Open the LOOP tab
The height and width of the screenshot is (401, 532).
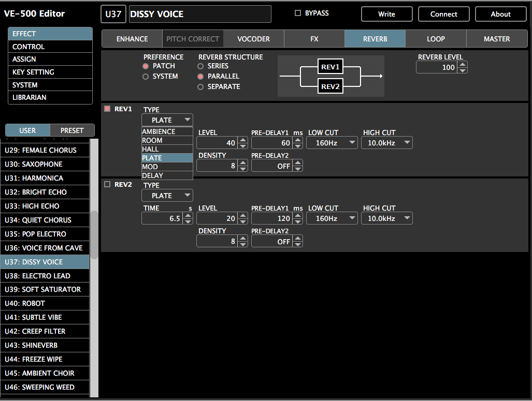[435, 38]
